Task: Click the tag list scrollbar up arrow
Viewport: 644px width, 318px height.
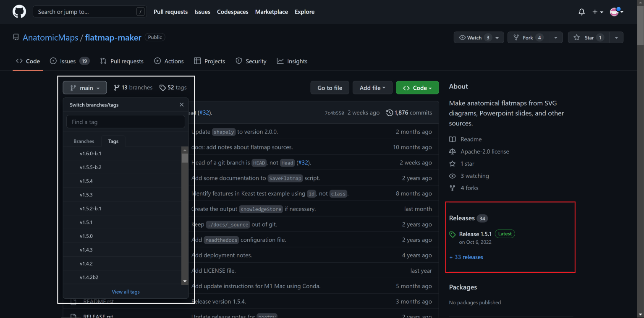Action: (185, 150)
